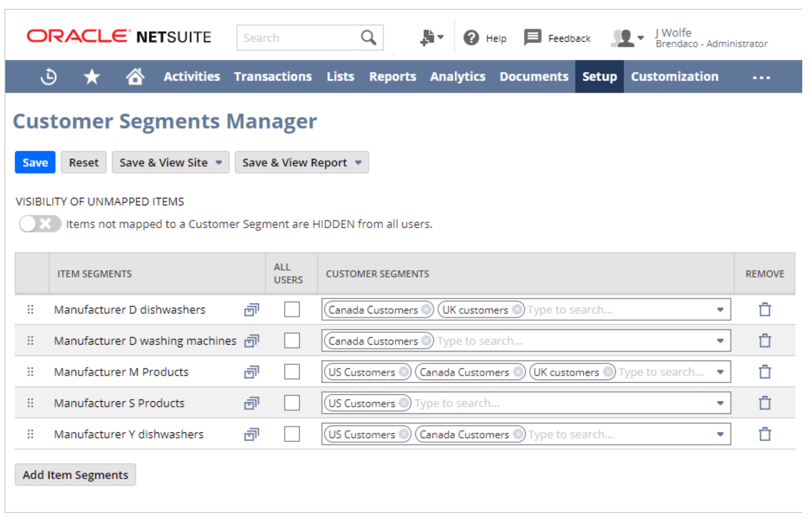Open item list icon for Manufacturer M Products
Image resolution: width=812 pixels, height=520 pixels.
251,372
